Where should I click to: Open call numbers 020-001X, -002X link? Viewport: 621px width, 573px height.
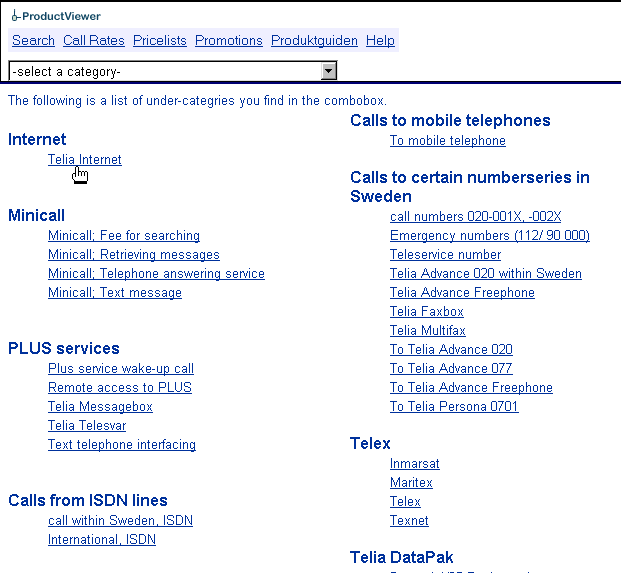tap(476, 216)
